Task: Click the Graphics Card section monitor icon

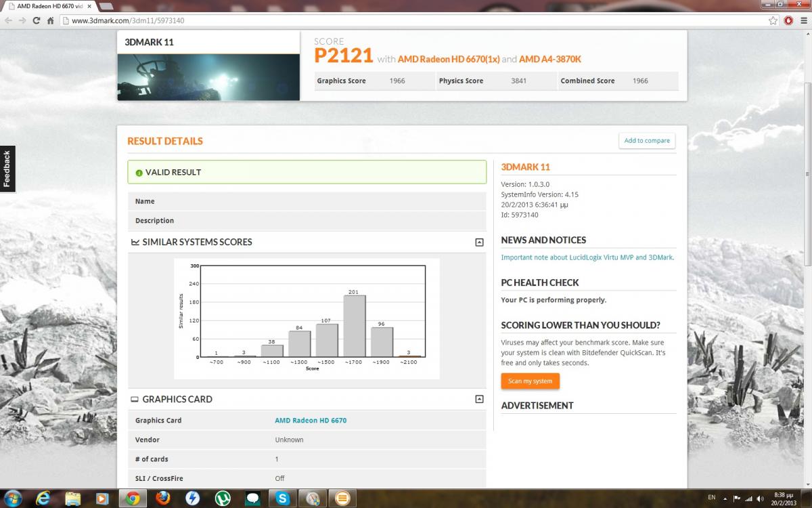Action: 135,400
